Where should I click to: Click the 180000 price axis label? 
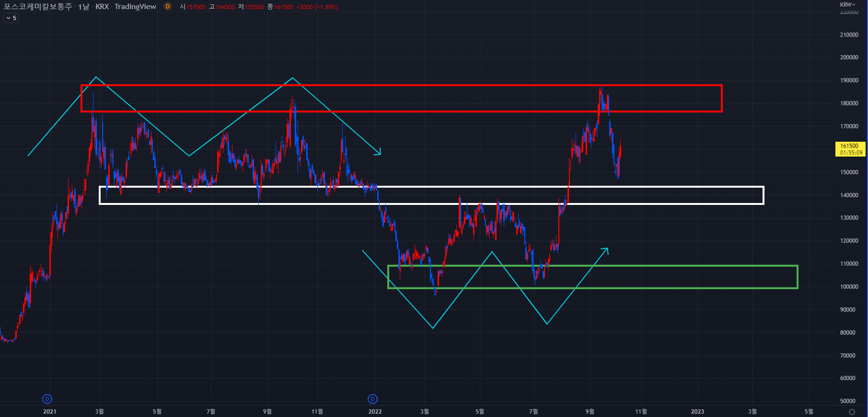(849, 103)
